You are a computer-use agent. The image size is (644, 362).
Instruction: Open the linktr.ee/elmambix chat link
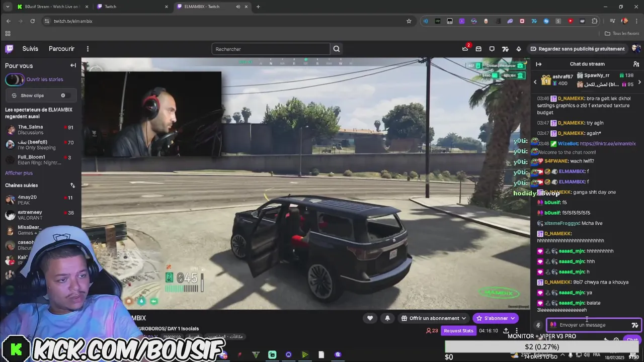608,143
